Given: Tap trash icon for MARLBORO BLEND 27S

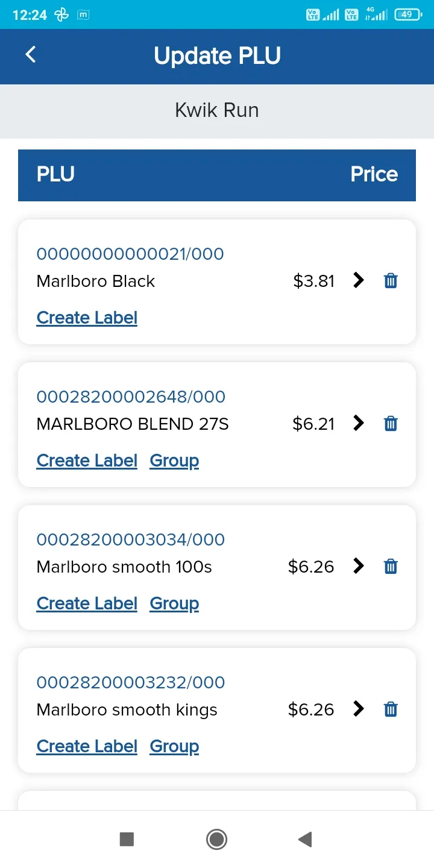Looking at the screenshot, I should coord(391,424).
